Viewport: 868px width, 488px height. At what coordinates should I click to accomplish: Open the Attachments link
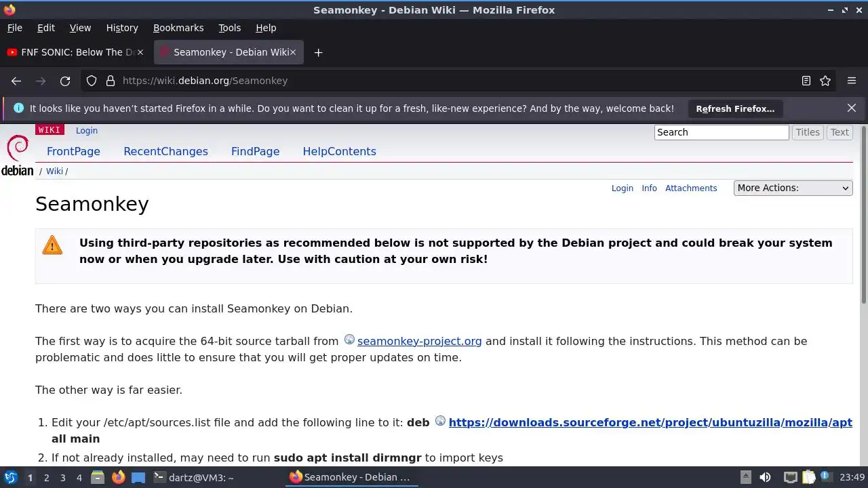point(691,188)
